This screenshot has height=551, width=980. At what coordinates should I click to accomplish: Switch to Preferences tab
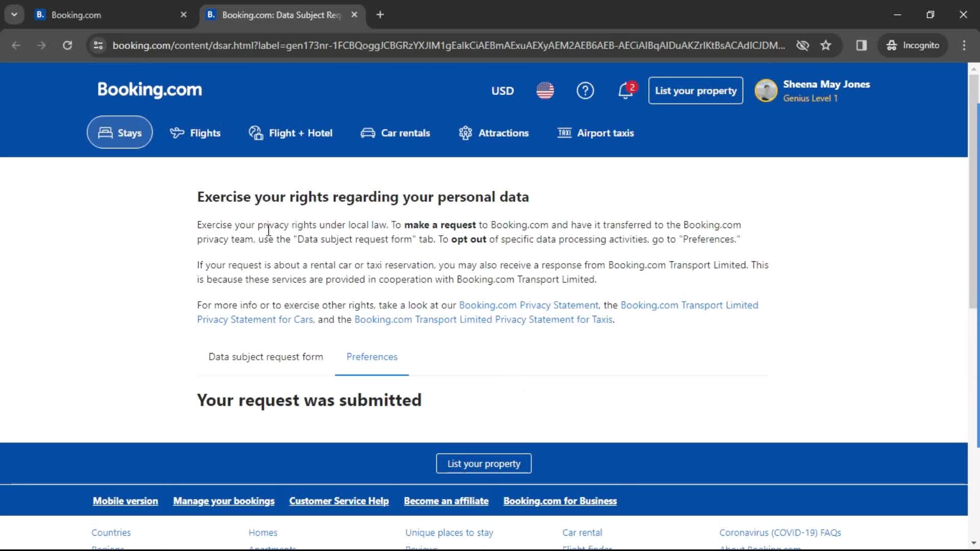372,357
